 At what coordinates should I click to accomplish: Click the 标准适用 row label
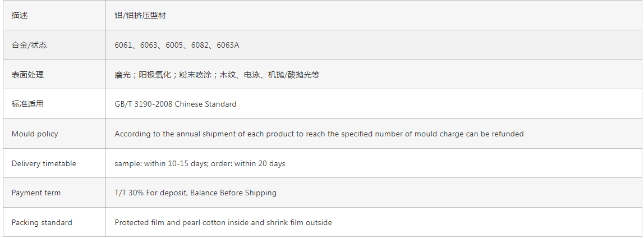click(x=27, y=104)
